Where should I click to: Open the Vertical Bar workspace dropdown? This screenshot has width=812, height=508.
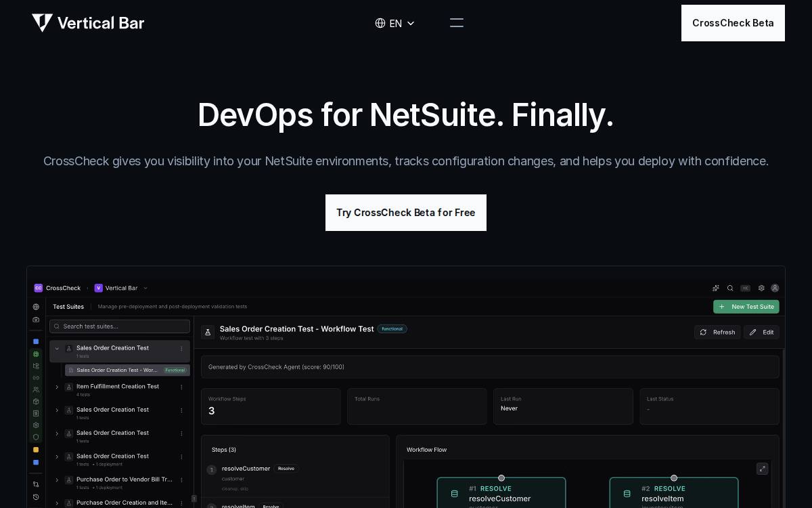(x=121, y=288)
